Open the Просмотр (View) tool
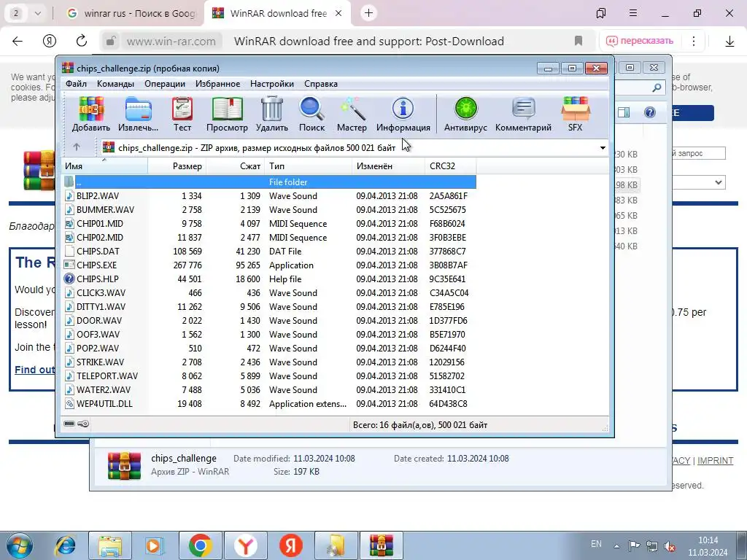Viewport: 747px width, 560px height. click(x=227, y=114)
